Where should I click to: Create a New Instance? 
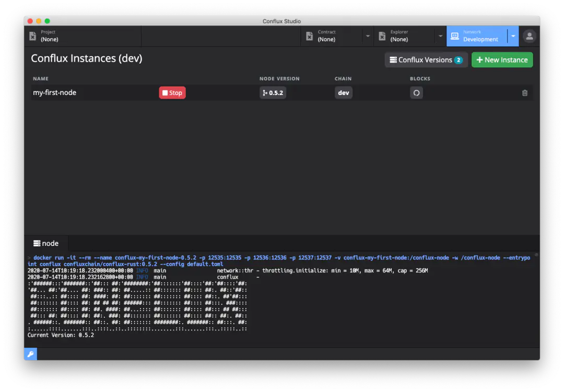[502, 60]
